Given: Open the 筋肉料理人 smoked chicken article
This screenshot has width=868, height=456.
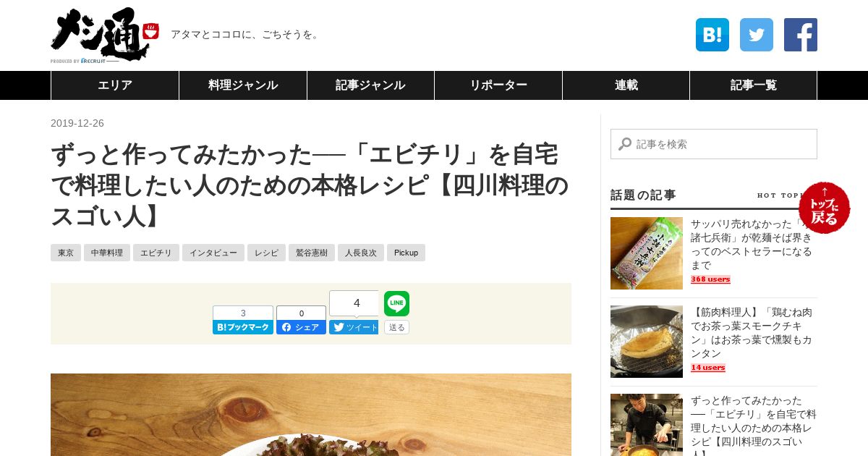Looking at the screenshot, I should point(752,333).
